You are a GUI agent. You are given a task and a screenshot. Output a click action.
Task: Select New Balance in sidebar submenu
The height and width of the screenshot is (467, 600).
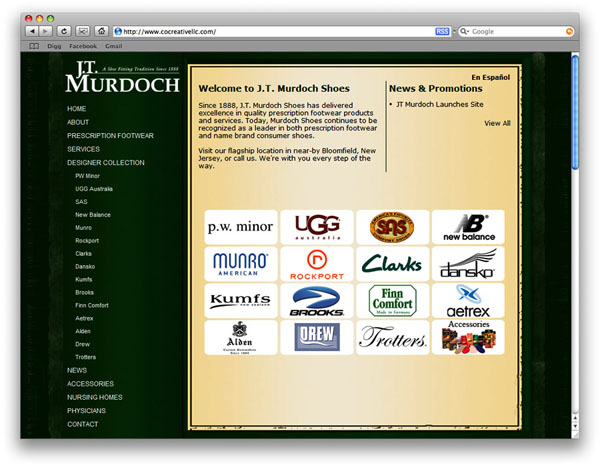[93, 215]
